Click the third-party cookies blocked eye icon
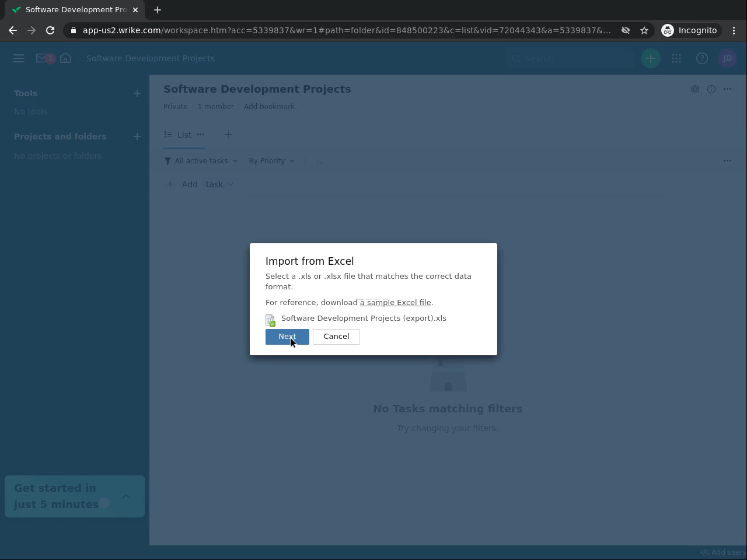The width and height of the screenshot is (747, 560). click(x=626, y=30)
